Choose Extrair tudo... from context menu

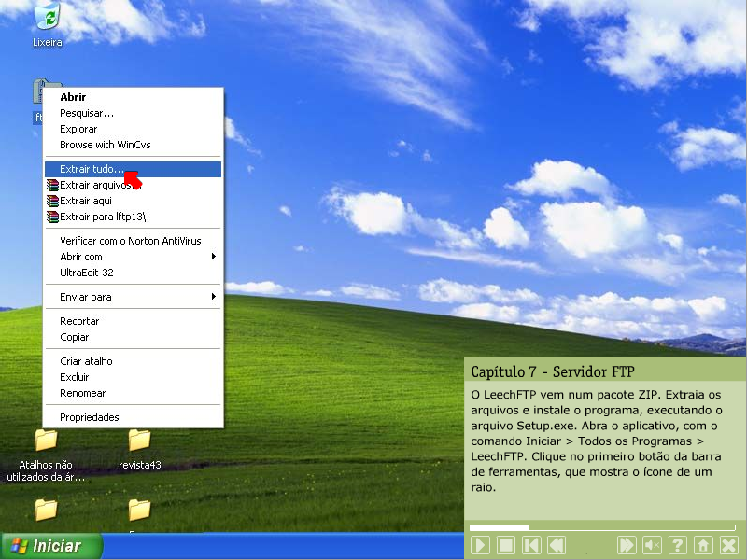(x=92, y=169)
